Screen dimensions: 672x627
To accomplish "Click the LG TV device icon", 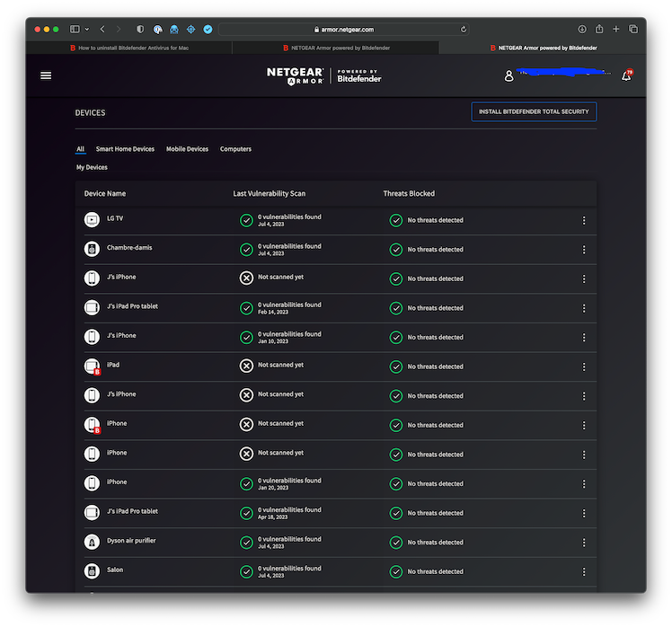I will [92, 219].
